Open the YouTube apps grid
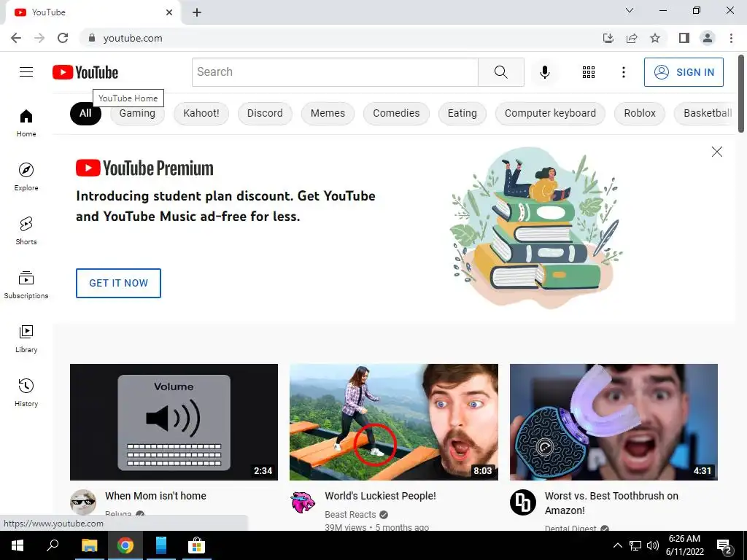747x560 pixels. (589, 72)
